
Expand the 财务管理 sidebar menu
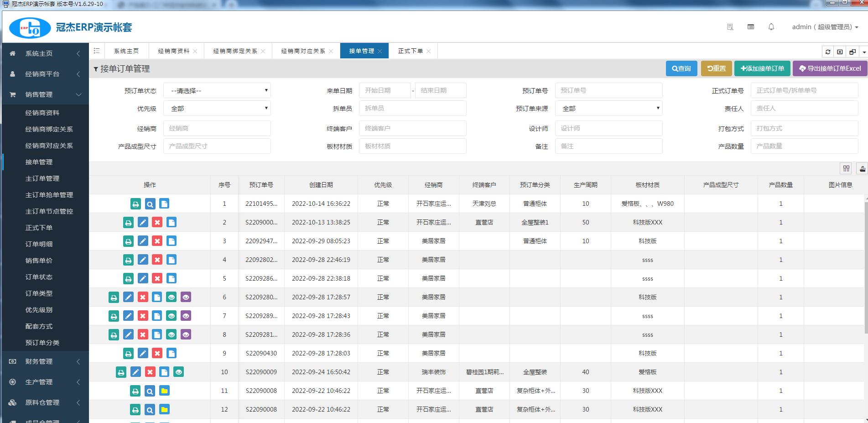pos(45,361)
